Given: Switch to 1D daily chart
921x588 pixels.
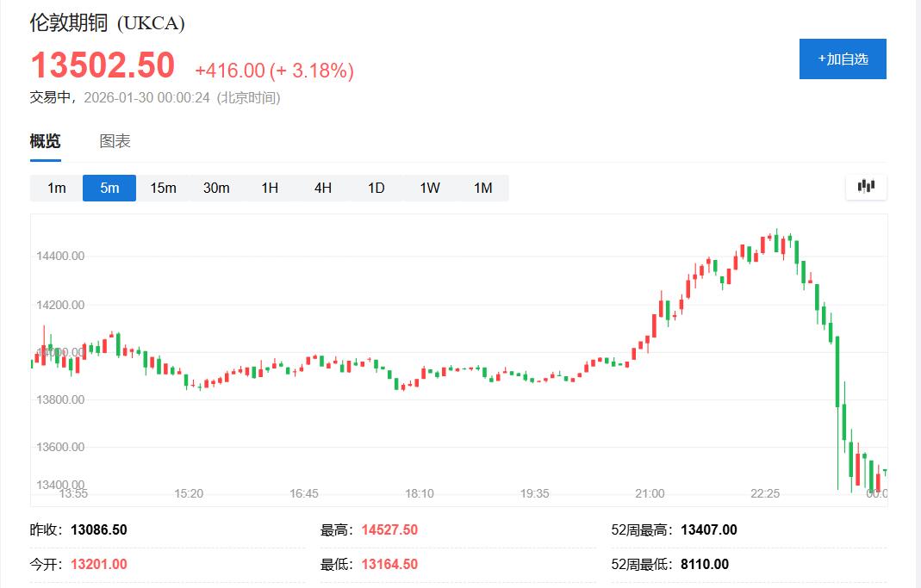Looking at the screenshot, I should [376, 188].
